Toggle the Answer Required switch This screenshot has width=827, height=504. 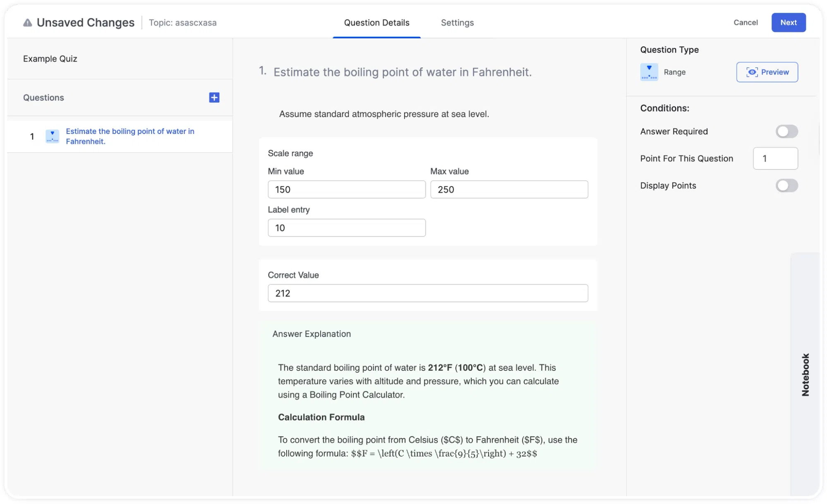tap(786, 131)
